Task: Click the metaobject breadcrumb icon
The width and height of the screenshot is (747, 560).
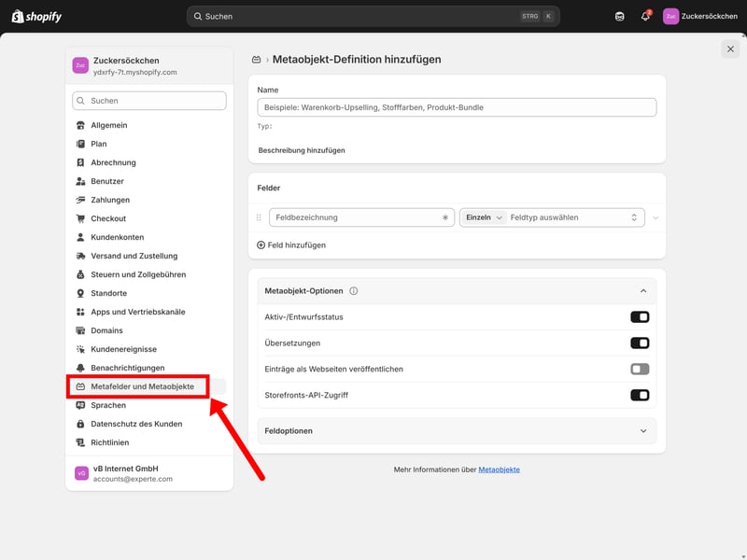Action: pyautogui.click(x=257, y=60)
